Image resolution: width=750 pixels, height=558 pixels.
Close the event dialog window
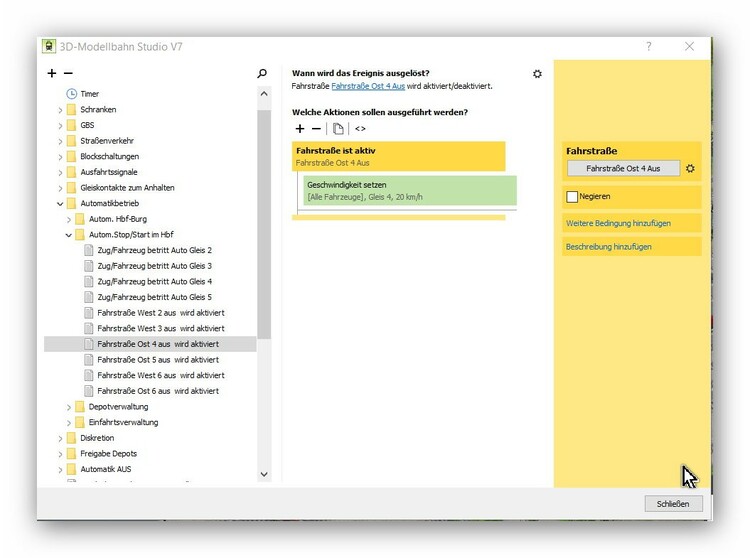coord(689,46)
